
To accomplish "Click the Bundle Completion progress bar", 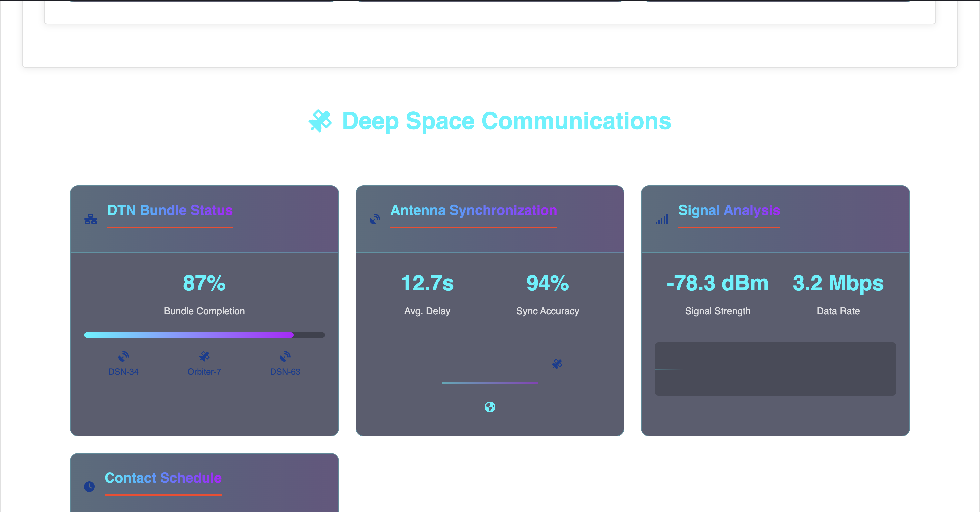I will [204, 335].
